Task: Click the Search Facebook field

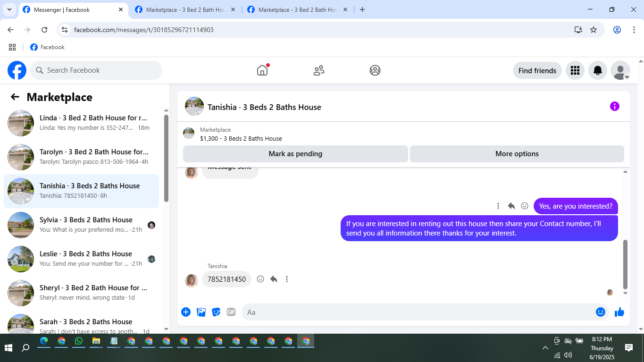Action: tap(96, 70)
